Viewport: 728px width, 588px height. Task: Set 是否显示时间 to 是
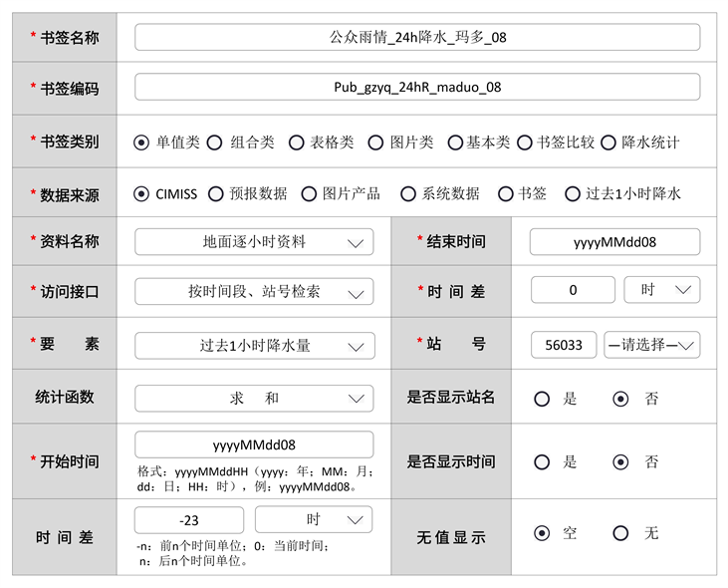click(542, 462)
